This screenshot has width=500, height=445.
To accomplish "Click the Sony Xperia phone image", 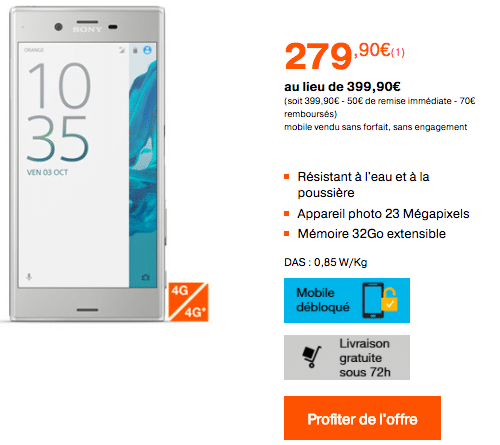I will coord(87,164).
